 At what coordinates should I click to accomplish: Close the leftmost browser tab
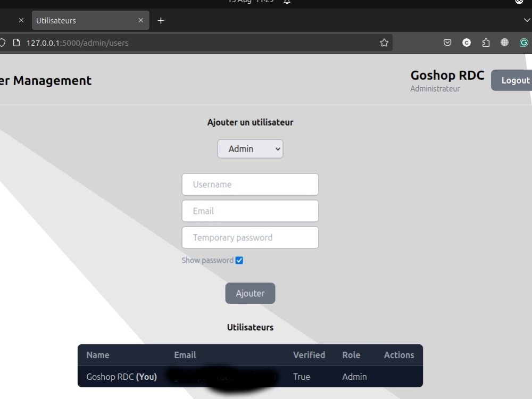click(x=21, y=20)
